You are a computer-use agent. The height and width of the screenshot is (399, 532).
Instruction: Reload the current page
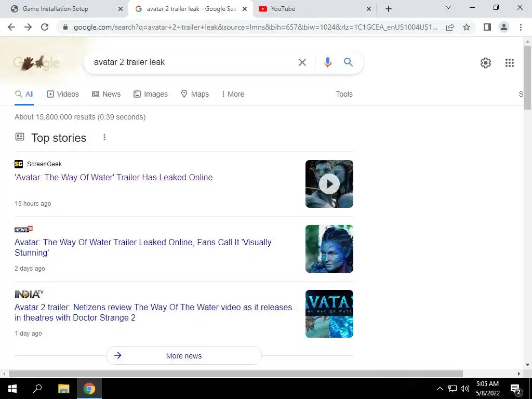(x=45, y=27)
